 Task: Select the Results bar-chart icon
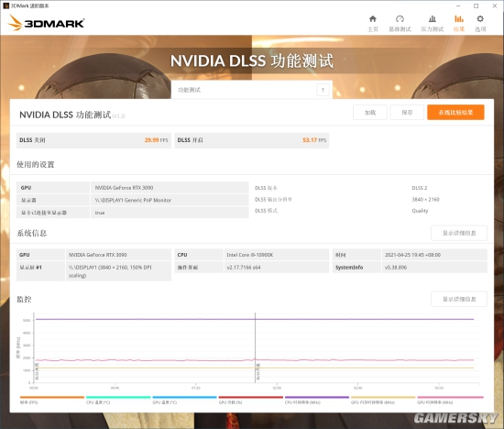click(459, 19)
